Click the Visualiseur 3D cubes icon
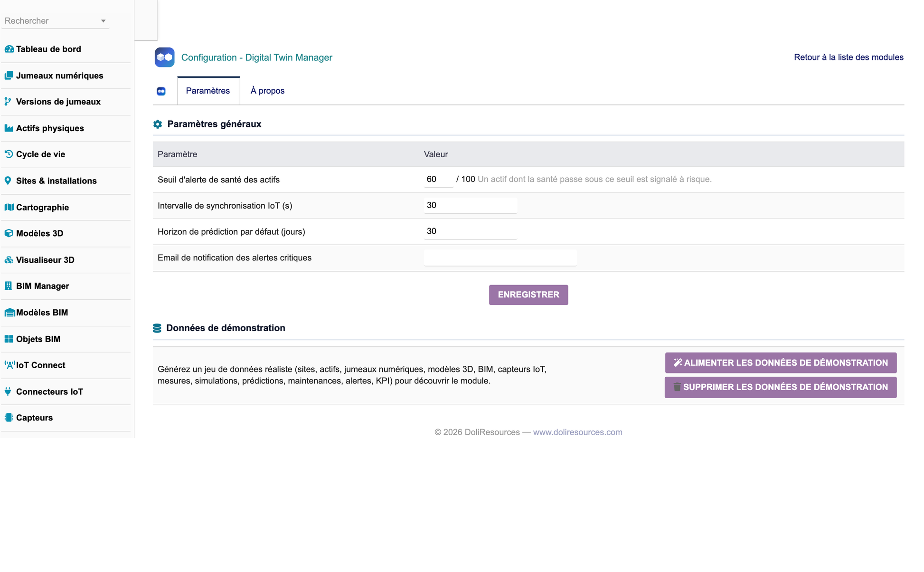 [x=9, y=260]
